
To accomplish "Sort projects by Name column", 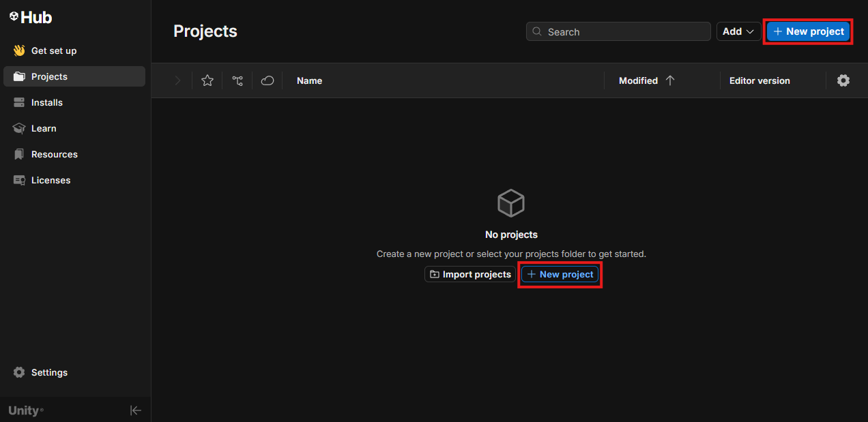I will (x=309, y=80).
